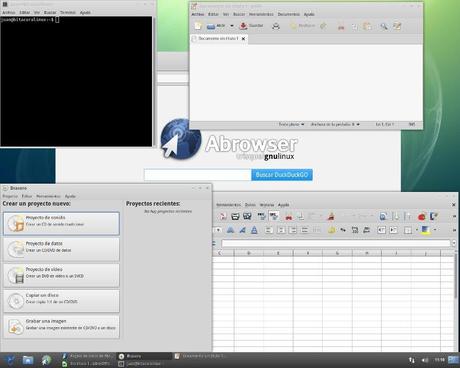
Task: Open the Buscar menu in the text editor
Action: (239, 14)
